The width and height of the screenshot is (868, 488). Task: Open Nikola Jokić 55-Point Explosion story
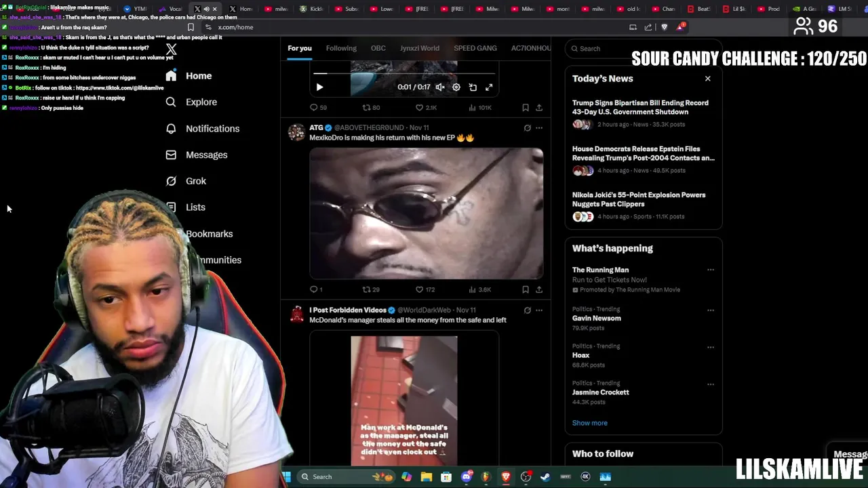click(643, 205)
